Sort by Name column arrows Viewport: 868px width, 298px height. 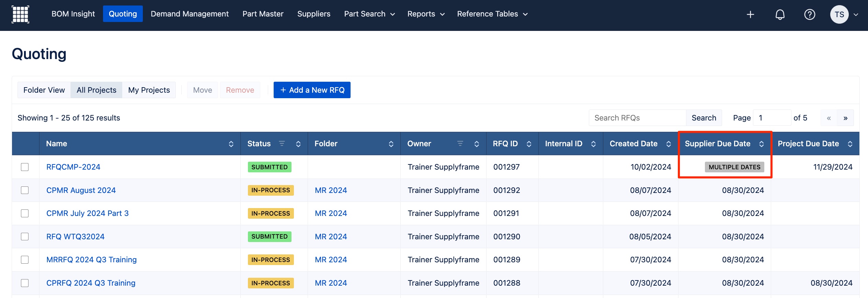point(231,144)
